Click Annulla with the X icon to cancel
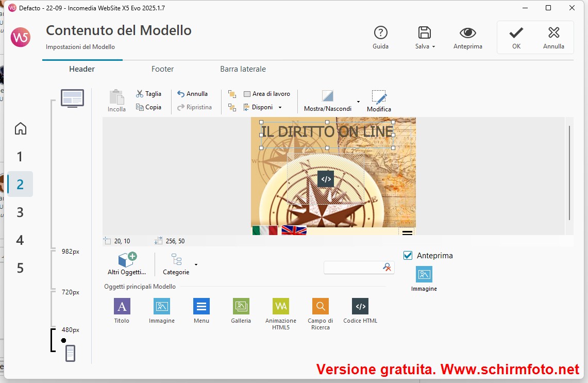 tap(553, 38)
